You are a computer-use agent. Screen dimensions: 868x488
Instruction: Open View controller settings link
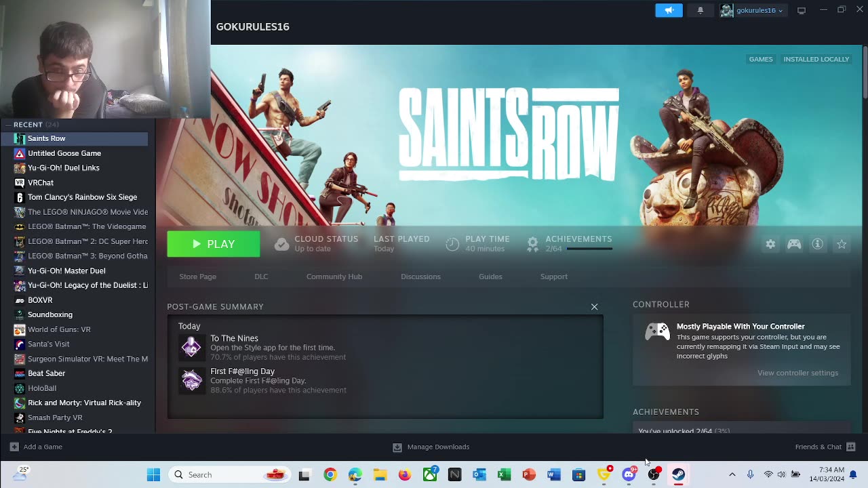point(797,373)
